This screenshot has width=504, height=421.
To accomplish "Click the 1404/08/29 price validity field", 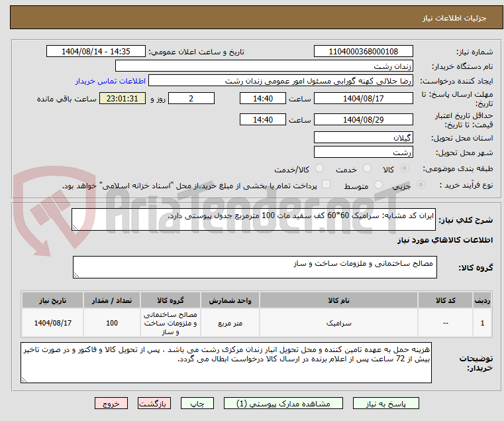I will [363, 120].
